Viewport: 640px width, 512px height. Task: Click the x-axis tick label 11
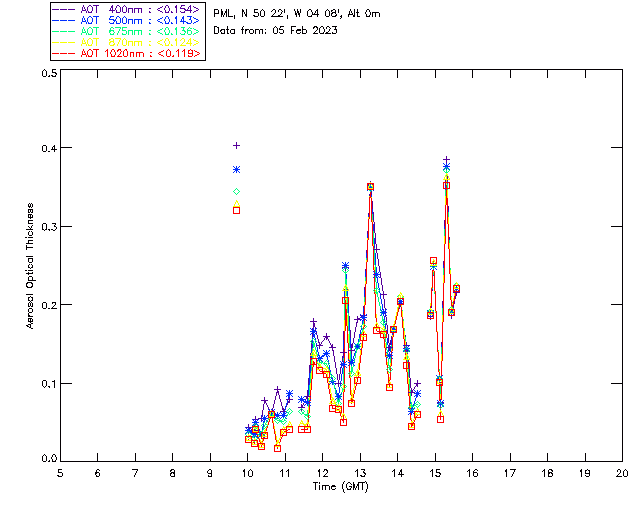(x=285, y=473)
